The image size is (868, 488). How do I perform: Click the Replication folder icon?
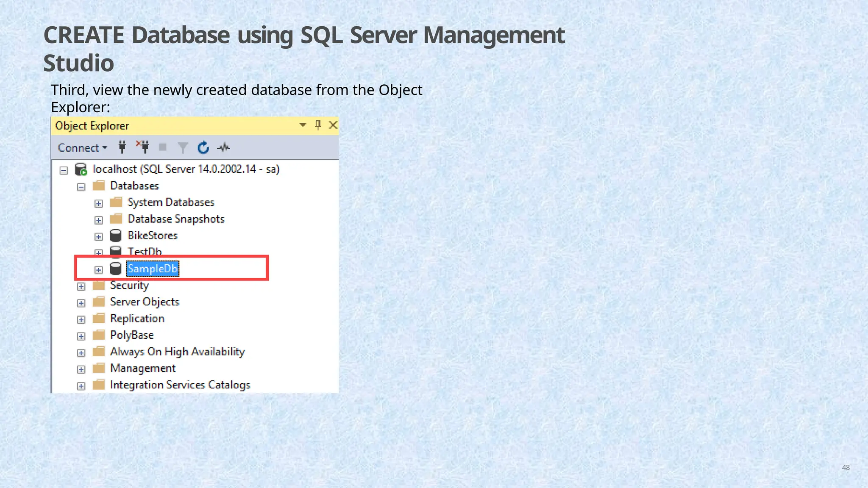(98, 318)
